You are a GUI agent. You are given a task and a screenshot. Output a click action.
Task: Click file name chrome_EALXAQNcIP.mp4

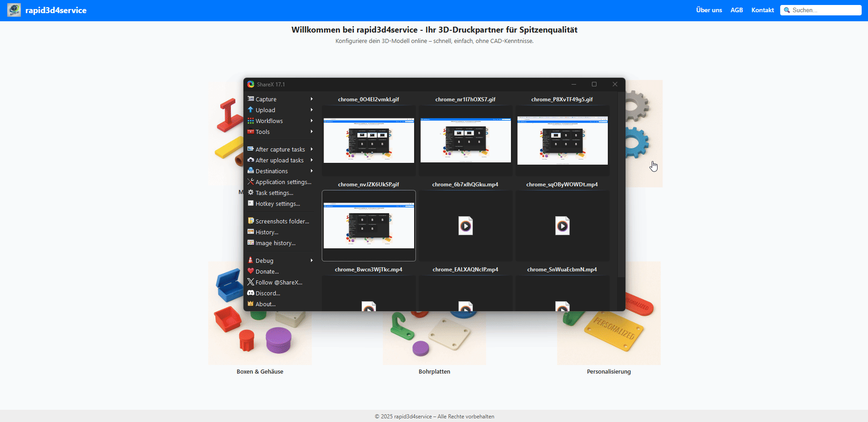[465, 269]
